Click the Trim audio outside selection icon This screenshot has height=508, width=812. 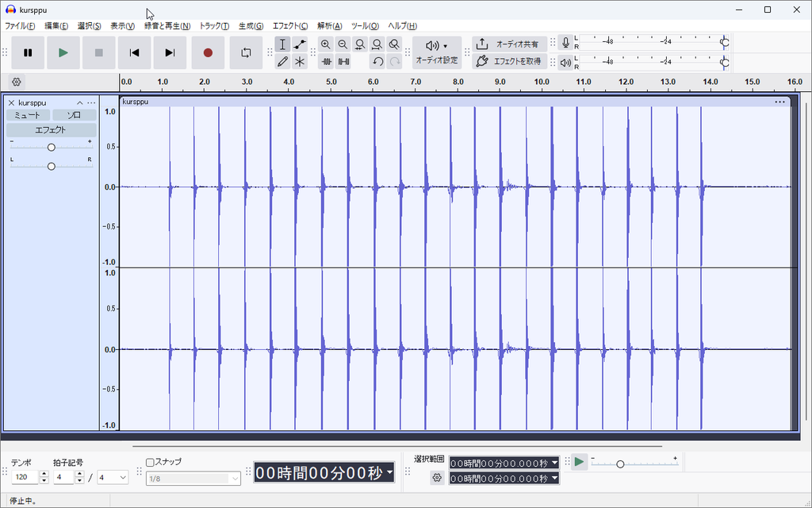[x=326, y=62]
